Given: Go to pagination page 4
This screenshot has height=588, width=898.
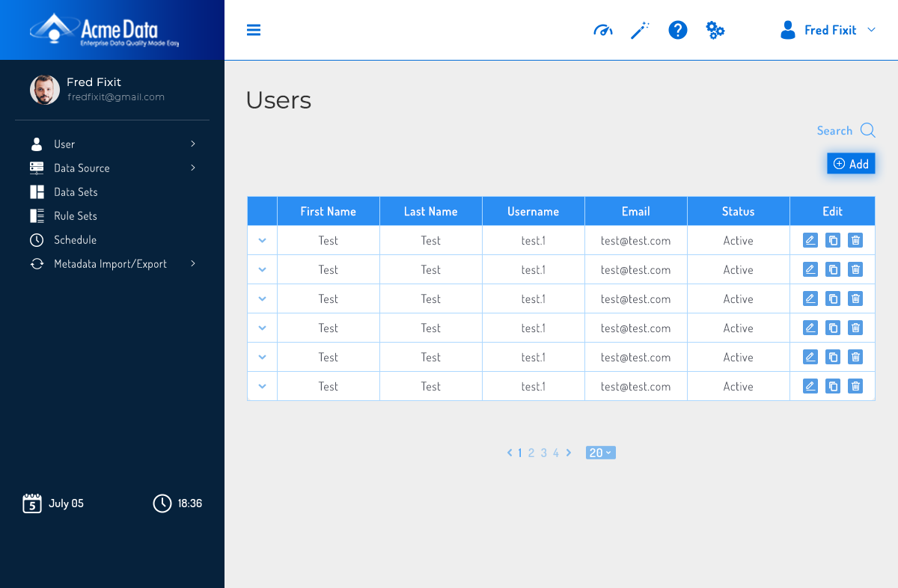Looking at the screenshot, I should tap(556, 453).
